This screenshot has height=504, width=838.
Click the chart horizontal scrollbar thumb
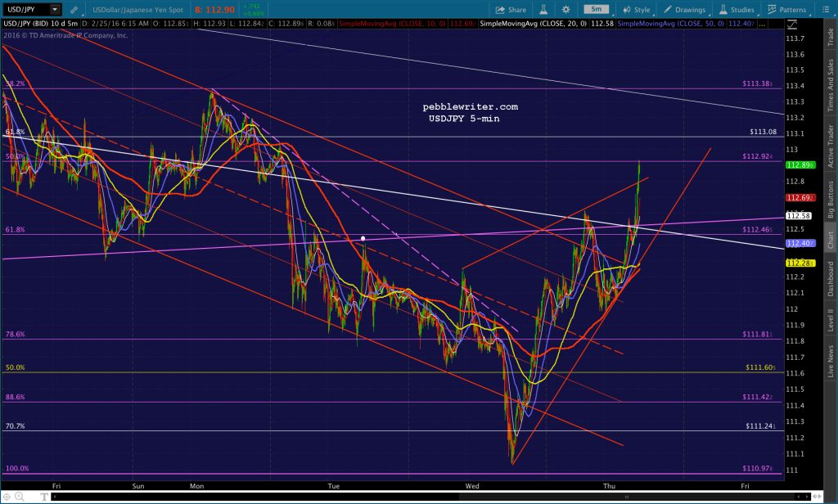pos(626,497)
